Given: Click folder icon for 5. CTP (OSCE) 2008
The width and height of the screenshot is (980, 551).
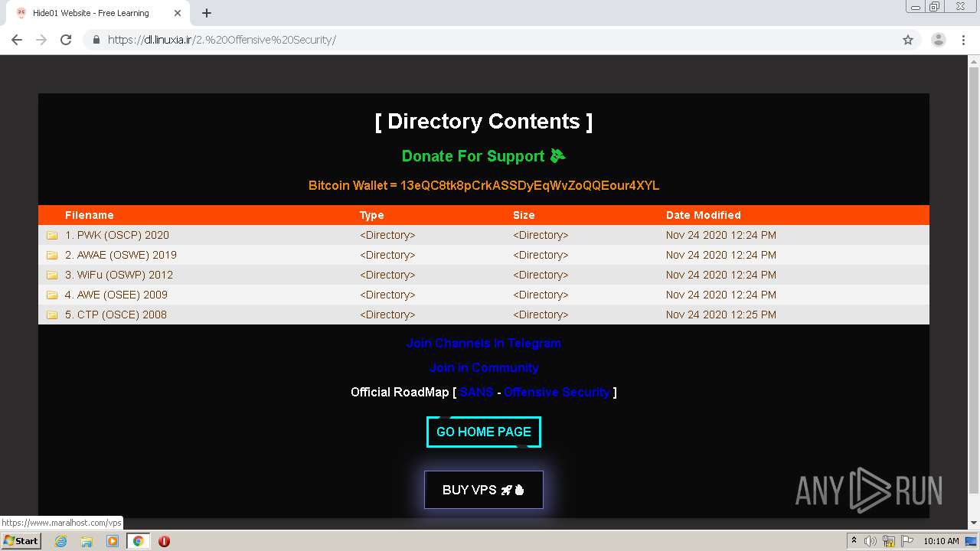Looking at the screenshot, I should [52, 315].
